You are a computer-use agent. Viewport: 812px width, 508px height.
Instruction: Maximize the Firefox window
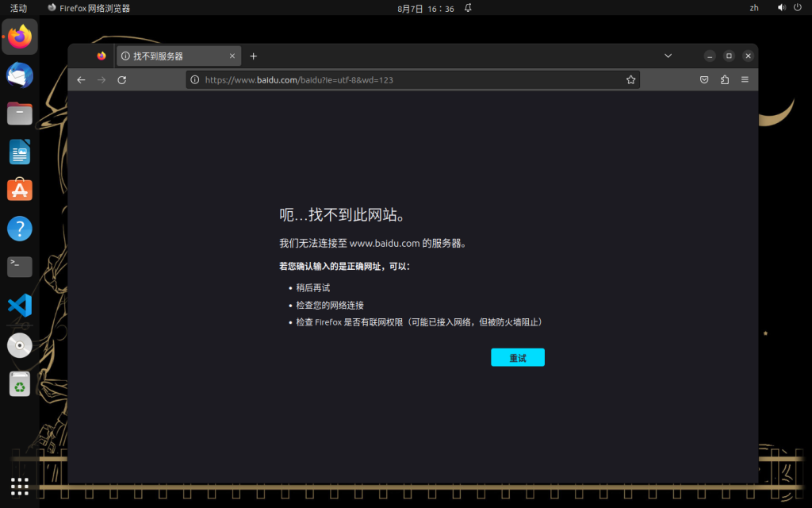729,56
